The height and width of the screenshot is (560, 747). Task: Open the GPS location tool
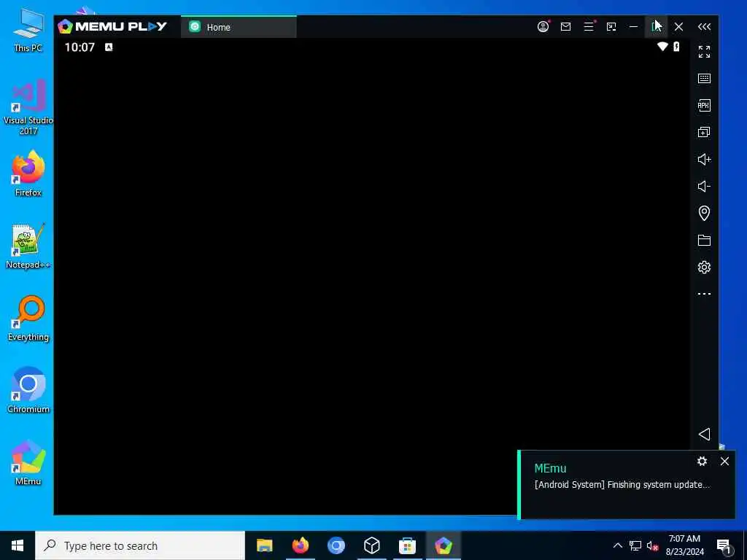(x=704, y=213)
